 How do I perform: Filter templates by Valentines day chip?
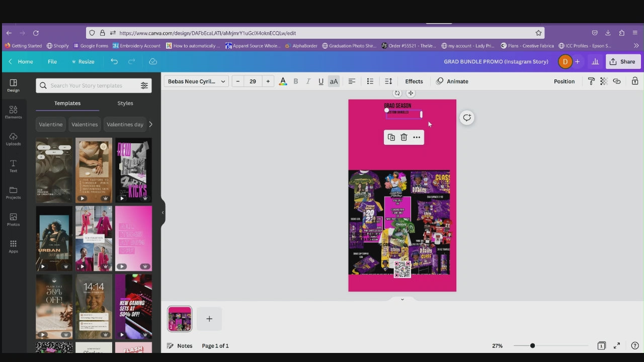point(125,124)
